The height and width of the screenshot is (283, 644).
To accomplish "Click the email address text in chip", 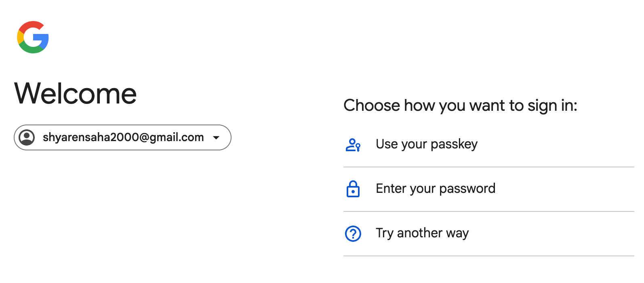I will click(x=123, y=137).
